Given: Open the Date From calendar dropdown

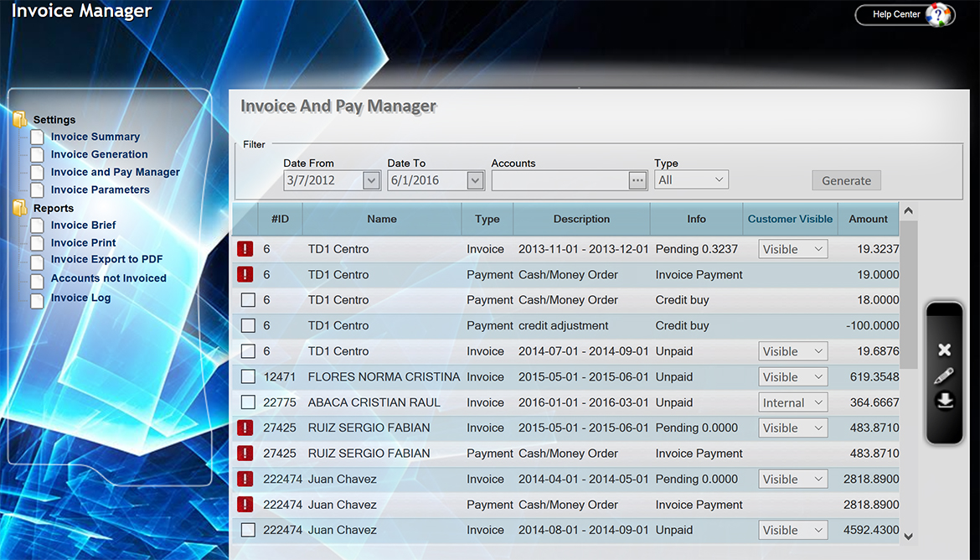Looking at the screenshot, I should coord(372,180).
